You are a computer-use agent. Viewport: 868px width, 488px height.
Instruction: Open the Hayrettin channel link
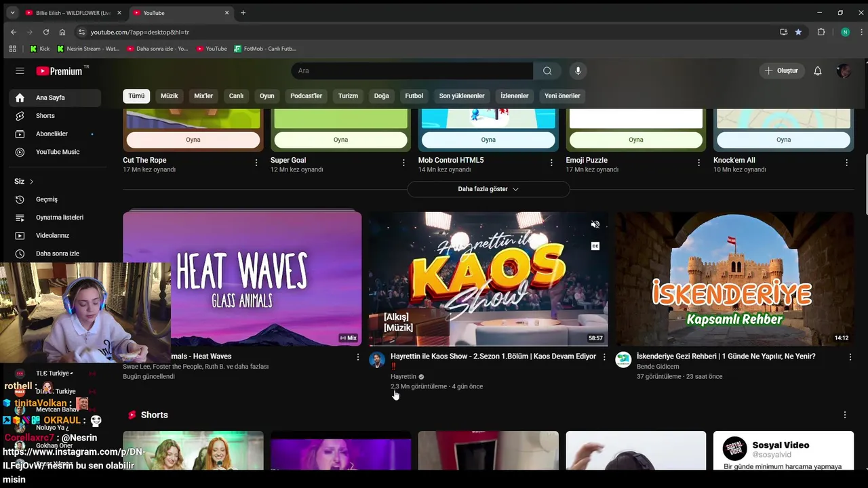pyautogui.click(x=403, y=377)
